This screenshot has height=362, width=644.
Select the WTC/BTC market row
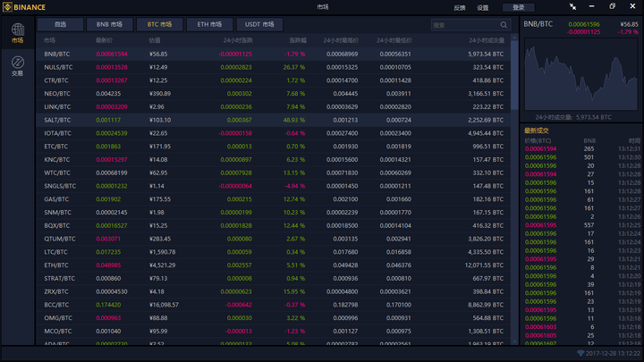(x=274, y=173)
